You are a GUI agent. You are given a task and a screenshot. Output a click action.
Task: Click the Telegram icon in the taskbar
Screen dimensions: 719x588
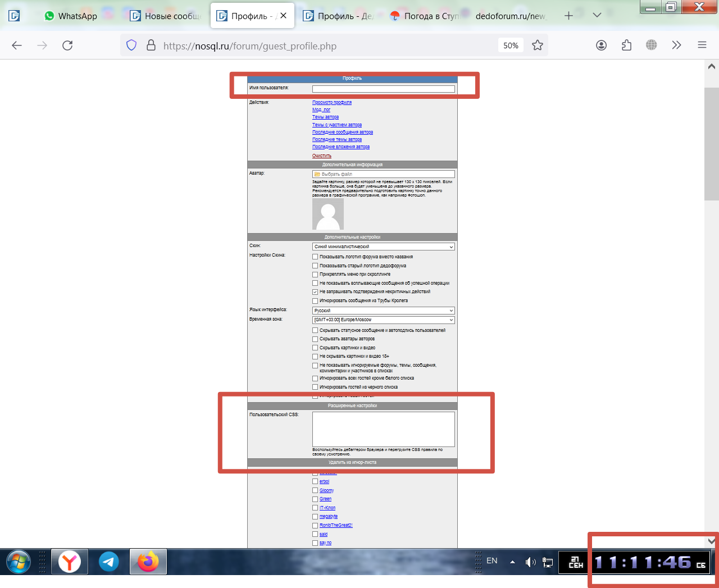(x=109, y=562)
